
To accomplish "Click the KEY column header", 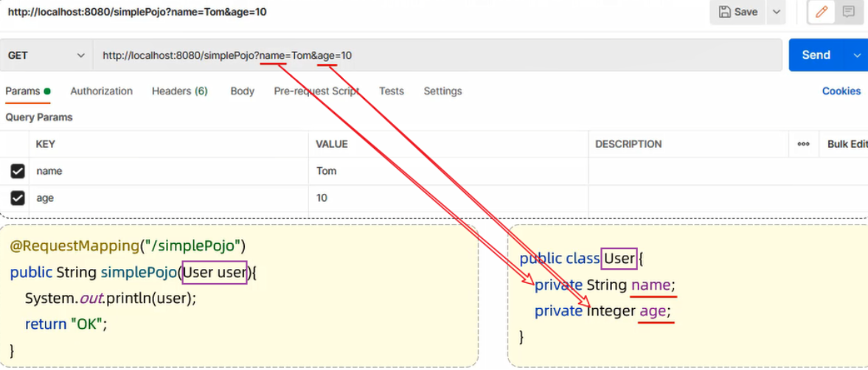I will point(46,144).
